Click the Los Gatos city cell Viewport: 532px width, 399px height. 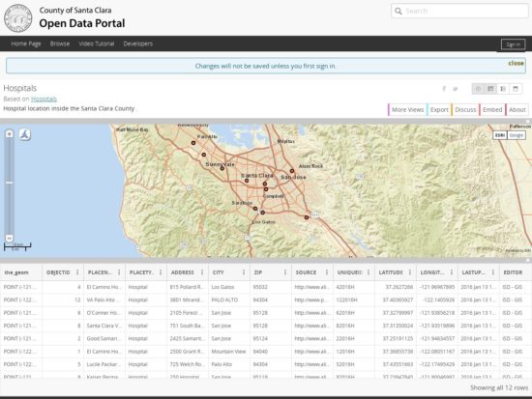pyautogui.click(x=229, y=287)
